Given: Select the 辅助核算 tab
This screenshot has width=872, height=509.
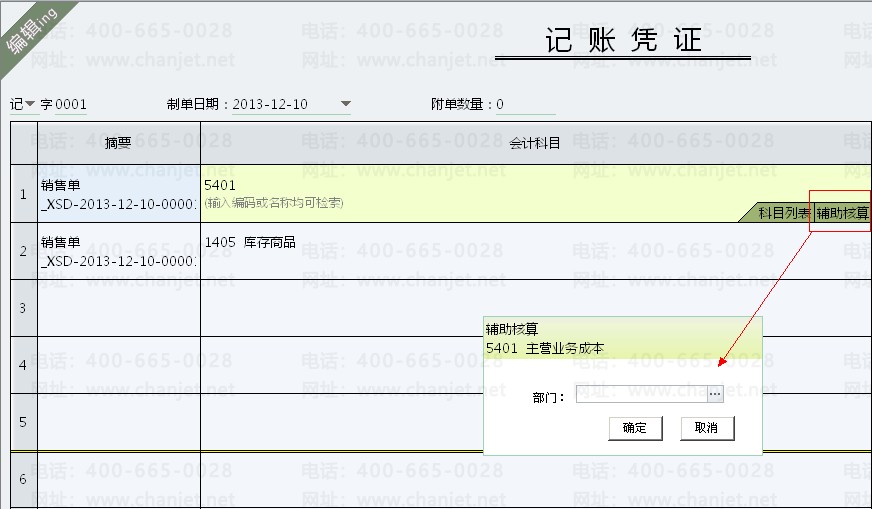Looking at the screenshot, I should coord(842,213).
